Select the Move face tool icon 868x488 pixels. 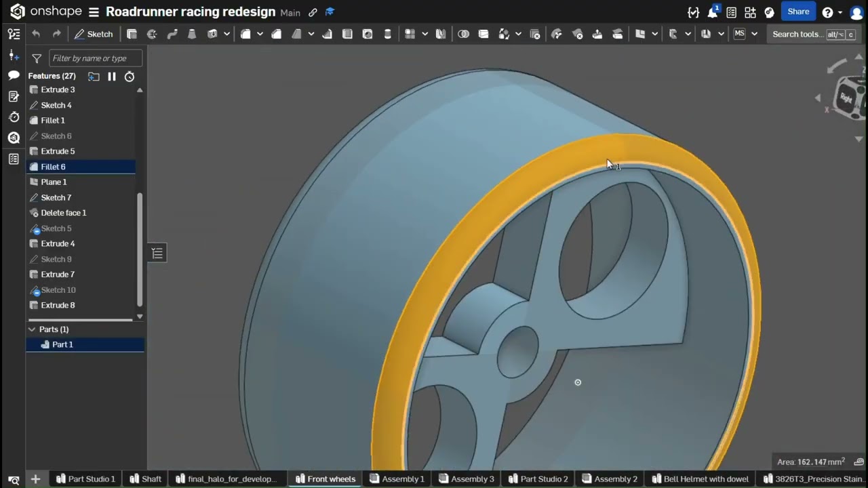597,34
